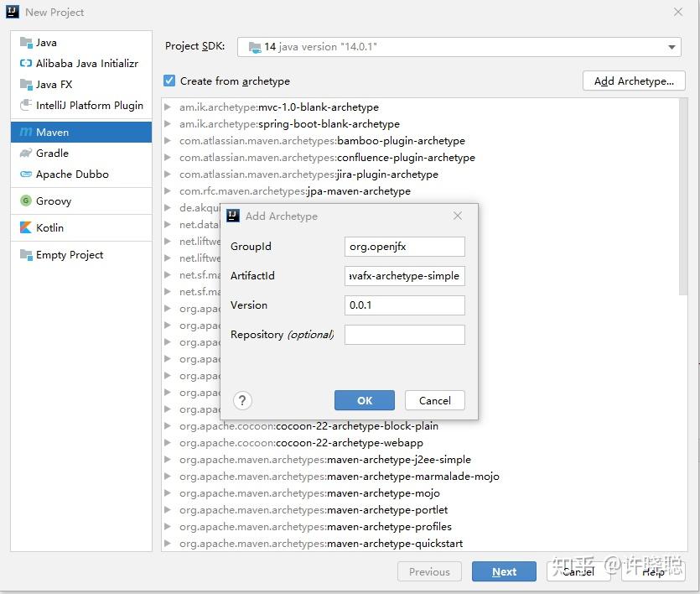
Task: Click the Apache Dubbo icon
Action: [x=26, y=175]
